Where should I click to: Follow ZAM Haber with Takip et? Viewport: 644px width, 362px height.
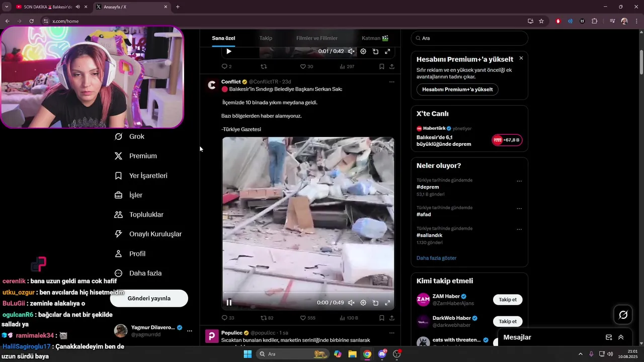[508, 300]
